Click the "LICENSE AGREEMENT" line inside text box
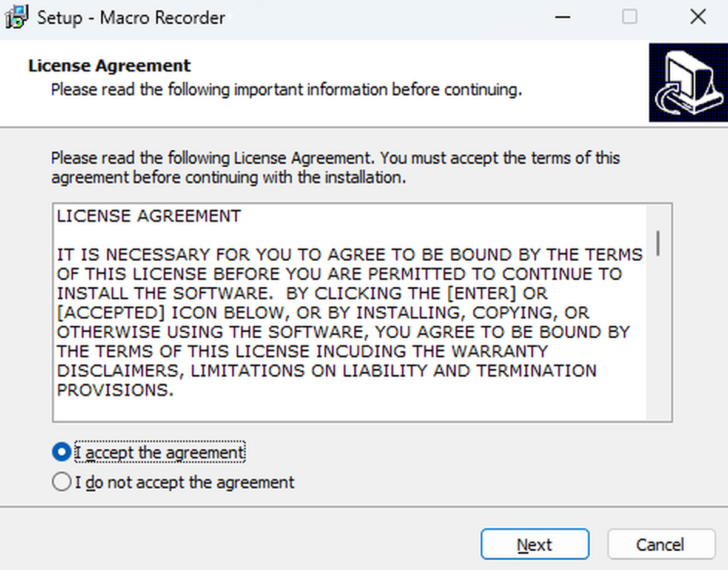 point(149,216)
